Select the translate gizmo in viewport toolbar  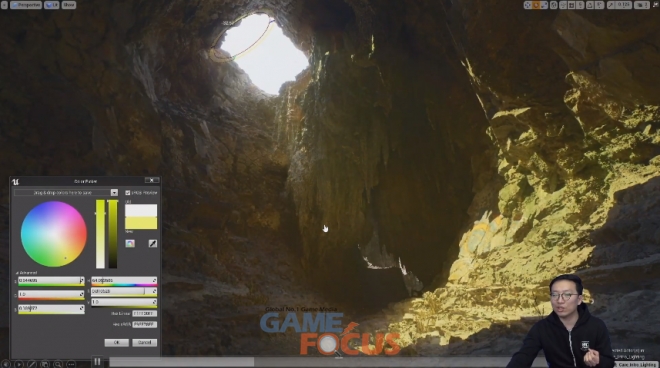pos(527,5)
